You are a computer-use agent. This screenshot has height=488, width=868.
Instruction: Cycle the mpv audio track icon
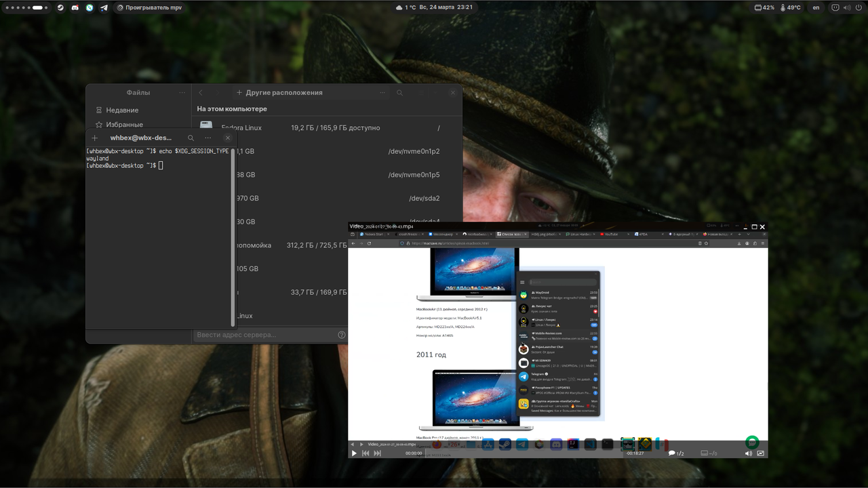point(675,453)
